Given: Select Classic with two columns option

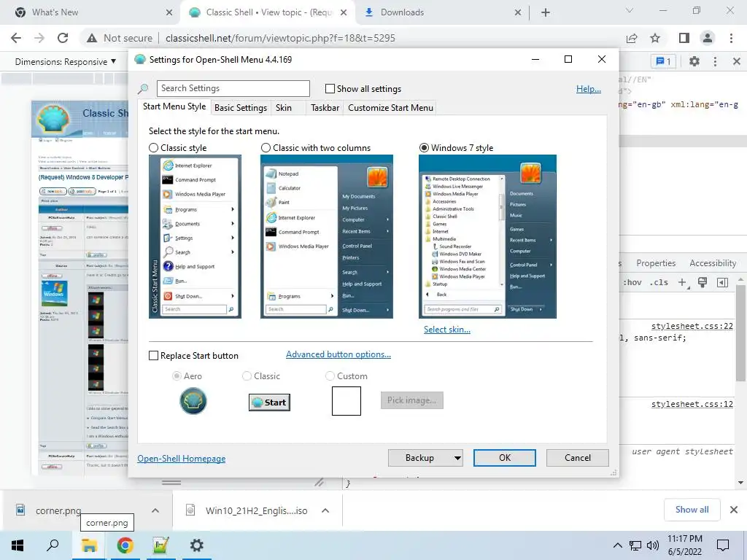Looking at the screenshot, I should tap(266, 148).
